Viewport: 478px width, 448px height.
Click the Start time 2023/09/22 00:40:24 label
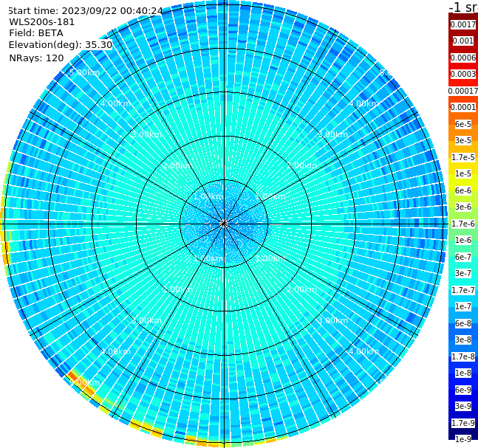tap(85, 11)
